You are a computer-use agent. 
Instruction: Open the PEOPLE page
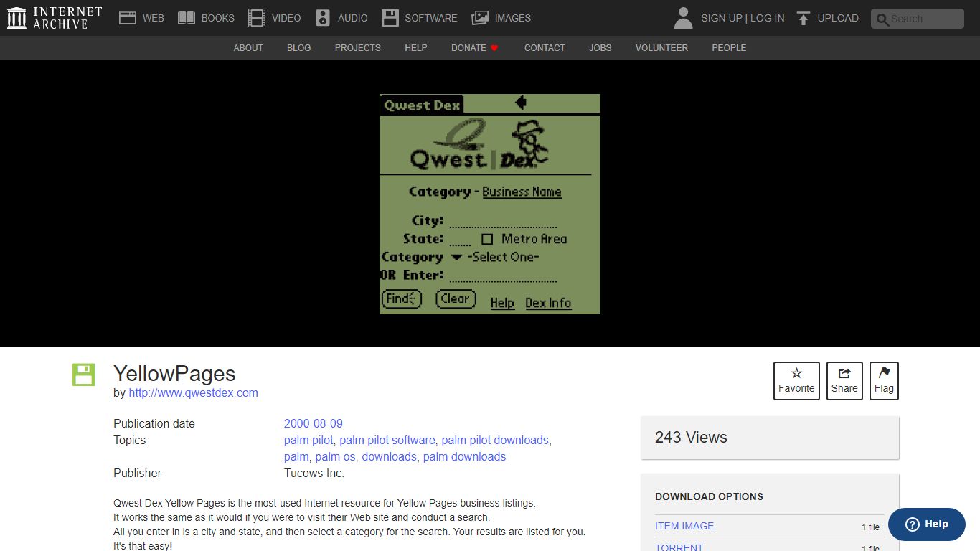pyautogui.click(x=729, y=48)
